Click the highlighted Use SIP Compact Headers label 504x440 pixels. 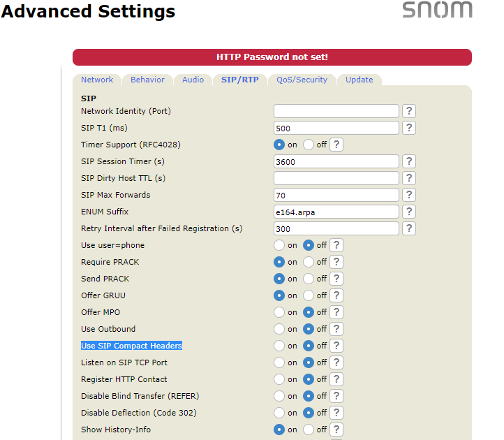[x=131, y=346]
